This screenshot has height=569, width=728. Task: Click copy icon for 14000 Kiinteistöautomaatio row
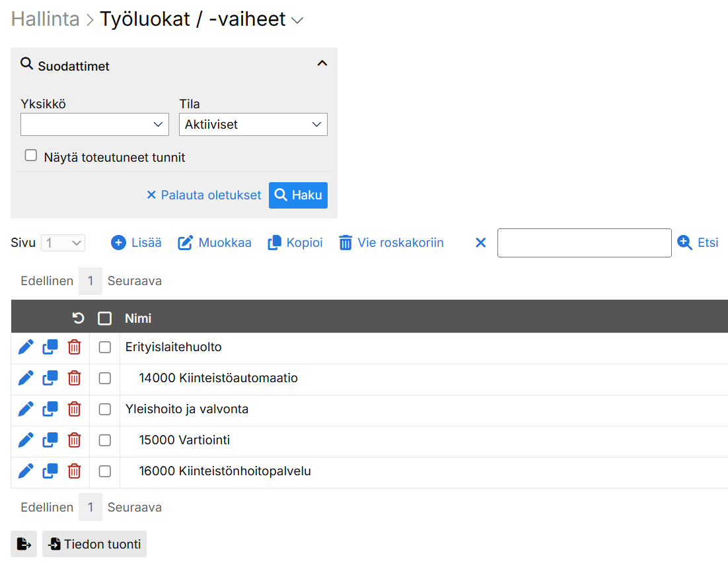(x=50, y=378)
